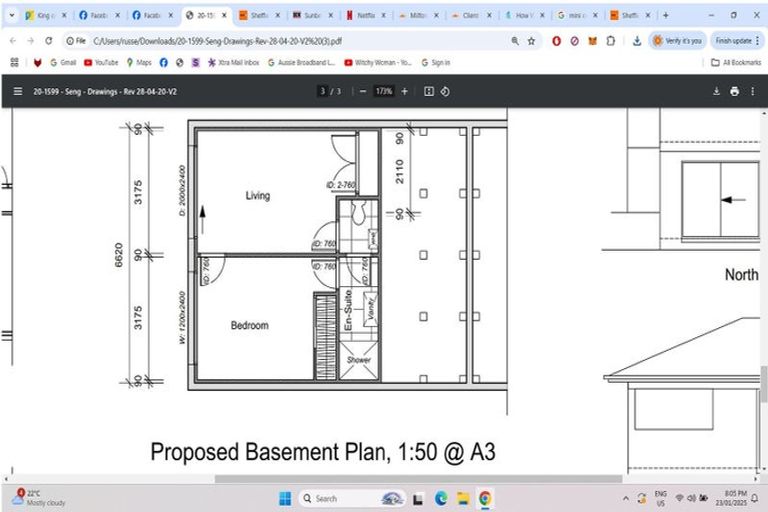Viewport: 768px width, 512px height.
Task: Click the Fit to page icon
Action: point(428,91)
